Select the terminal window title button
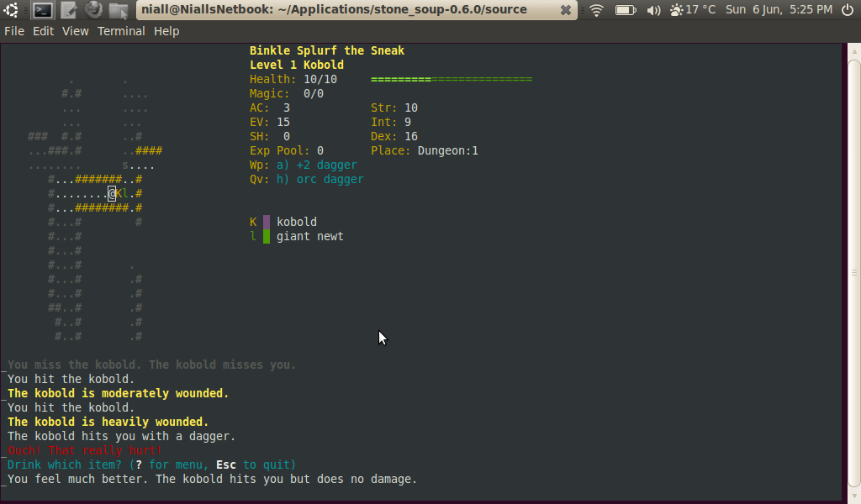Image resolution: width=861 pixels, height=504 pixels. point(357,10)
